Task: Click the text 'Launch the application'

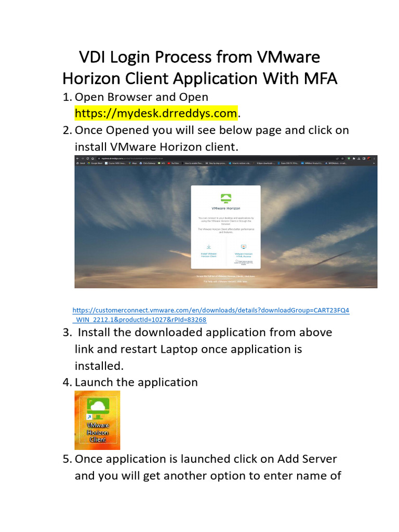Action: click(x=136, y=382)
